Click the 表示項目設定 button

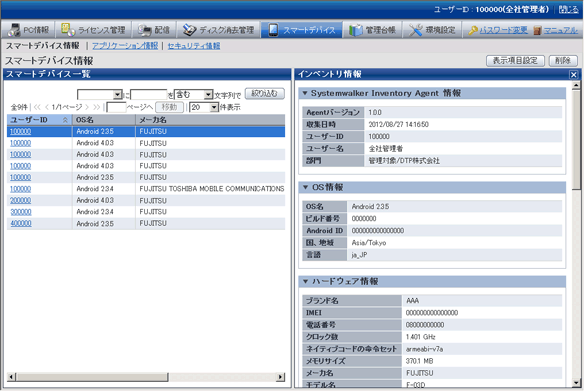(x=515, y=61)
